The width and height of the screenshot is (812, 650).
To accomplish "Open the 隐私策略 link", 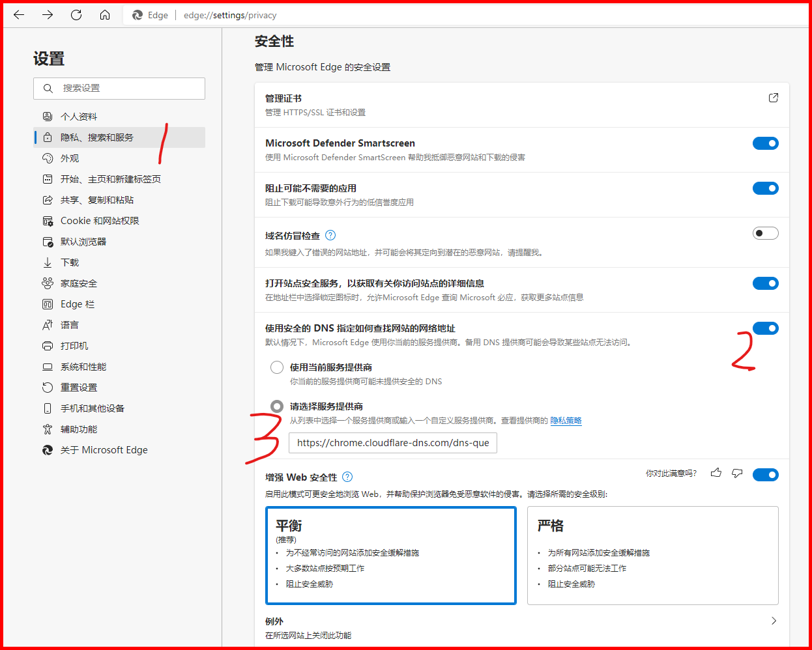I will [566, 421].
